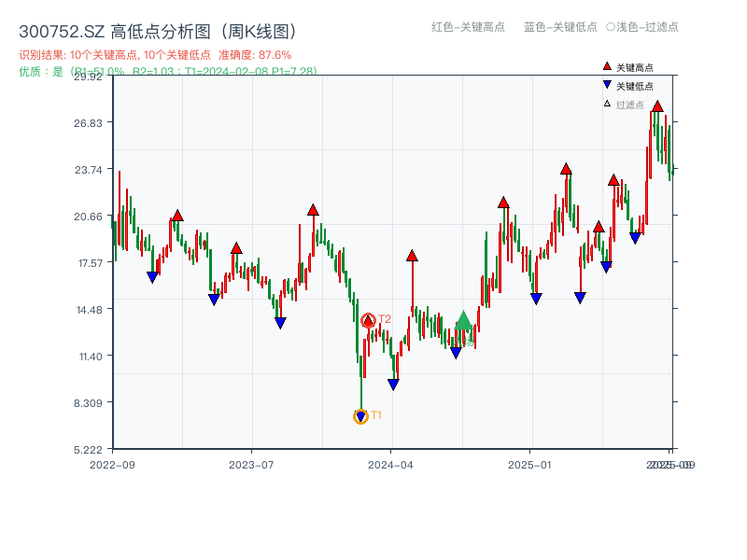Click the 17.57 y-axis label

coord(90,263)
